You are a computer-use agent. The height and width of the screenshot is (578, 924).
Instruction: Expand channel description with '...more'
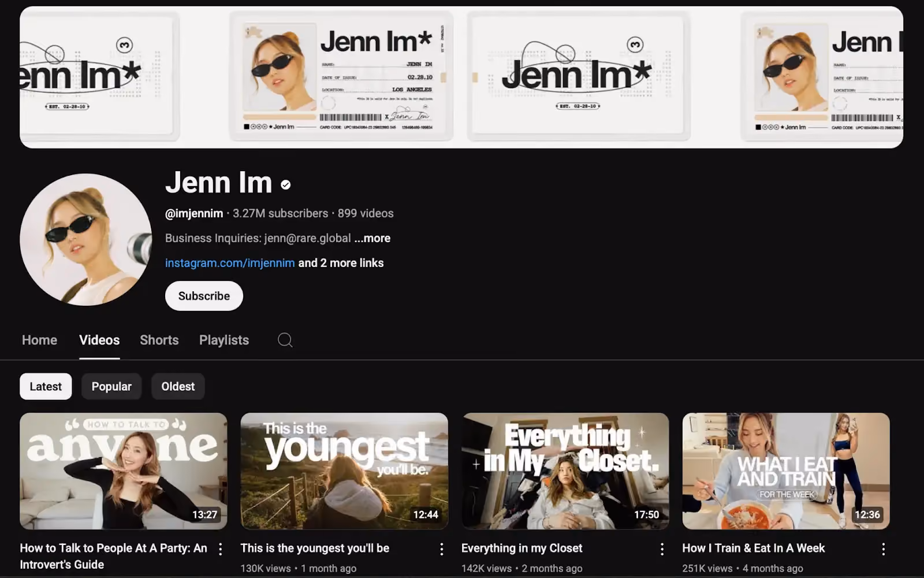[x=372, y=238]
